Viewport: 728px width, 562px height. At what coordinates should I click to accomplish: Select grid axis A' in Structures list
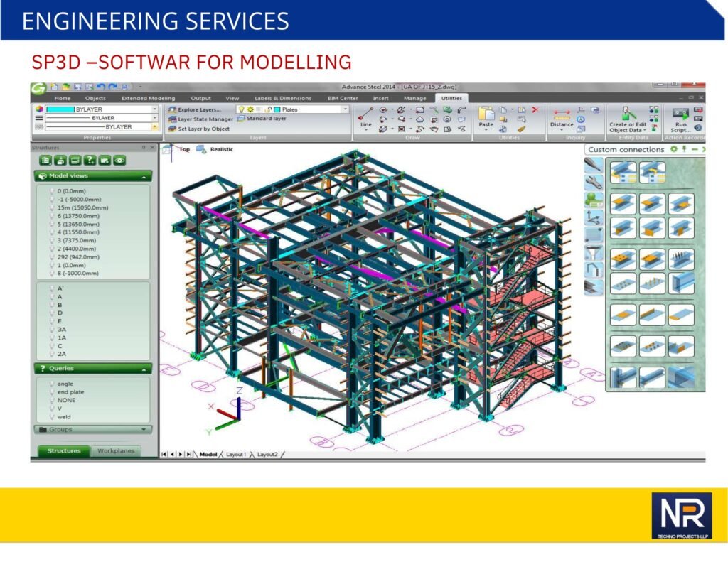(x=60, y=288)
